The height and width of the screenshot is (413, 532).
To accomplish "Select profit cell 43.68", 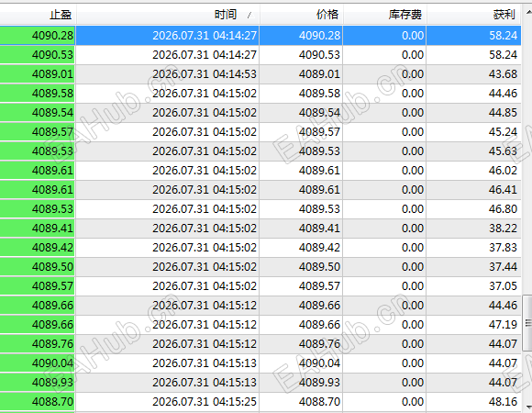I will (473, 74).
